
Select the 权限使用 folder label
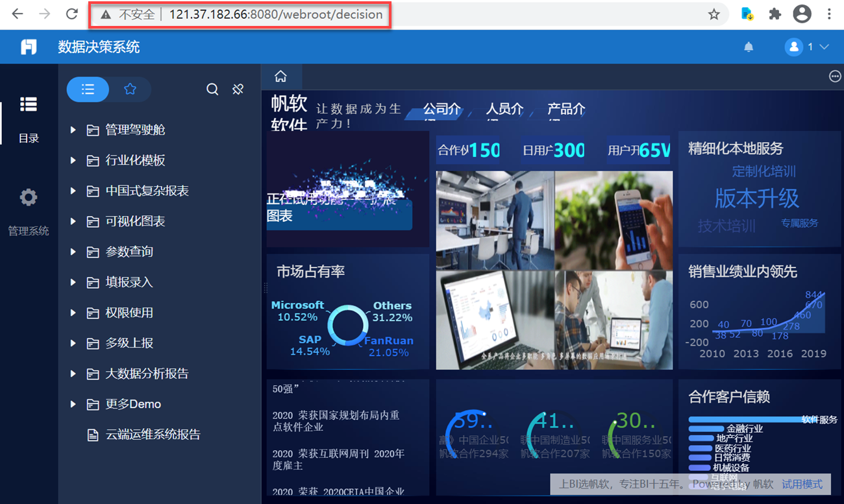130,313
